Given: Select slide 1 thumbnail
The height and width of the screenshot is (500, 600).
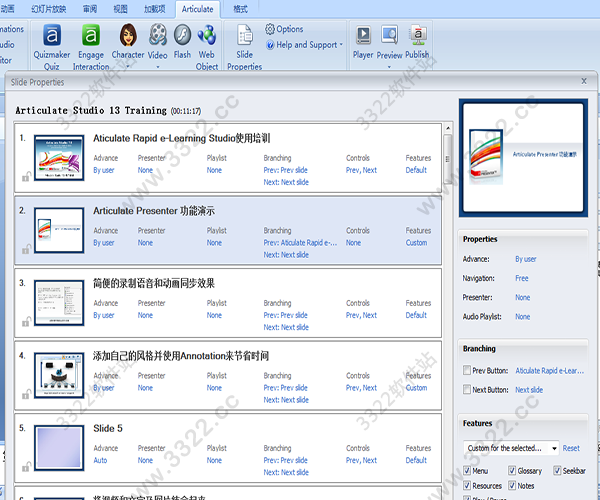Looking at the screenshot, I should pyautogui.click(x=59, y=157).
